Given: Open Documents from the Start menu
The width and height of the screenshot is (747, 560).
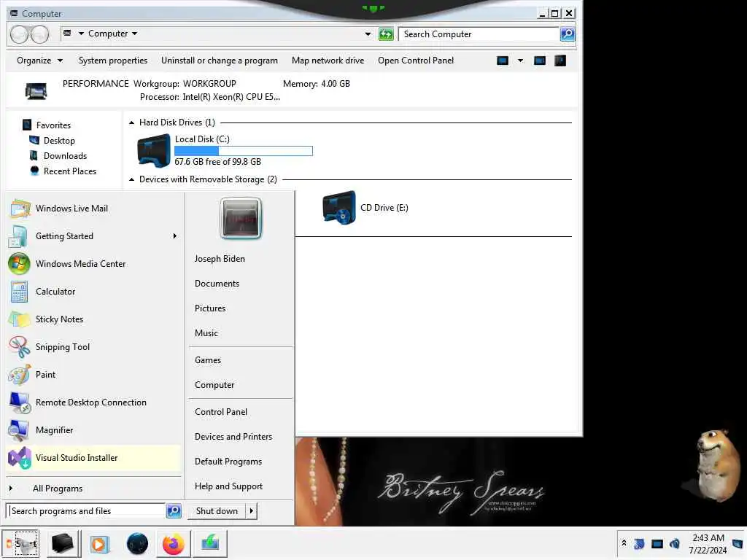Looking at the screenshot, I should 217,284.
